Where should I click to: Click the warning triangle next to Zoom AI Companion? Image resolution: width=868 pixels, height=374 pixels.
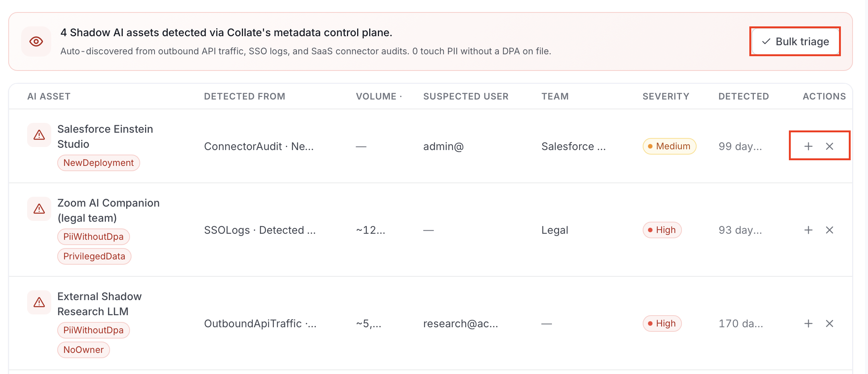click(39, 209)
